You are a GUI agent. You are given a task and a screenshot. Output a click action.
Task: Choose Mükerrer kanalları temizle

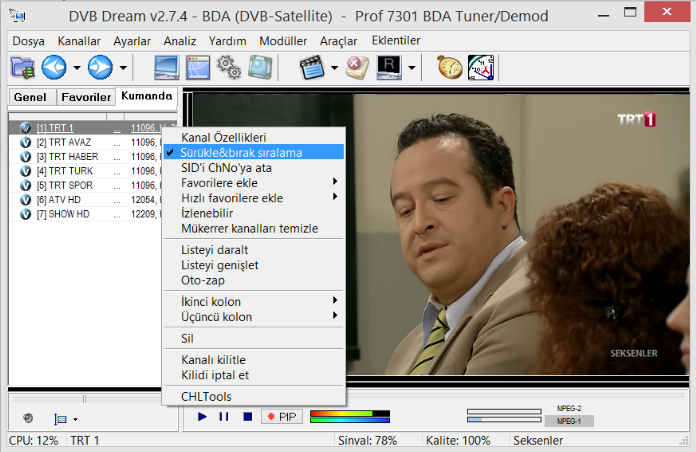(x=254, y=228)
